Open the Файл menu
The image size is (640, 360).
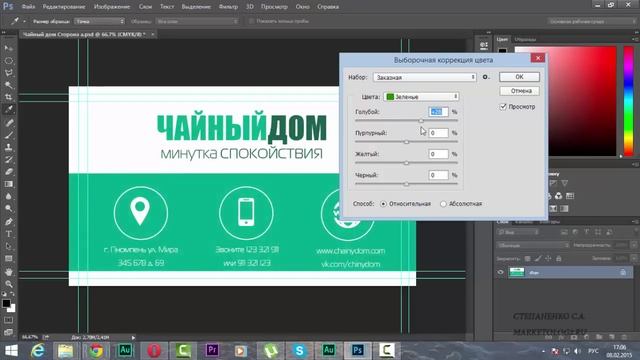coord(28,7)
